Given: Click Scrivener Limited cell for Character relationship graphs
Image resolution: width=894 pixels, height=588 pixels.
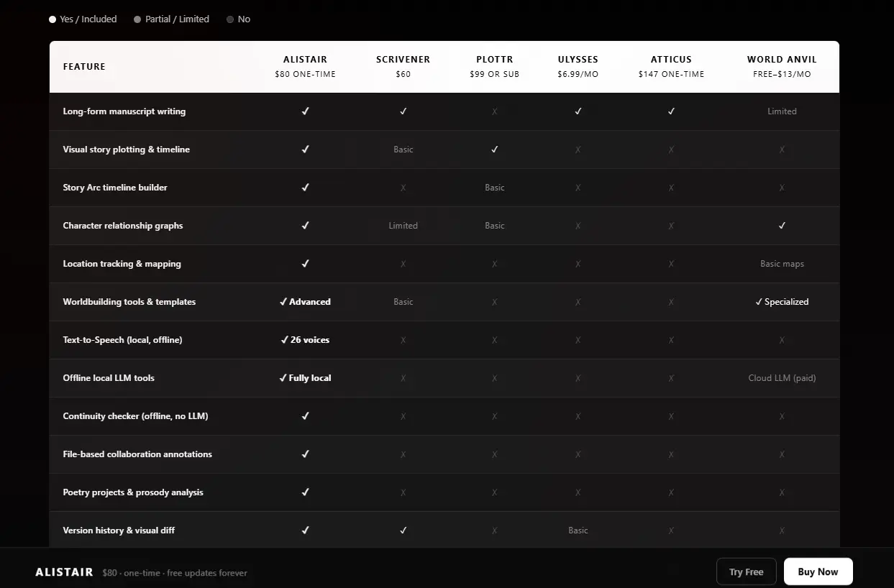Looking at the screenshot, I should 403,226.
